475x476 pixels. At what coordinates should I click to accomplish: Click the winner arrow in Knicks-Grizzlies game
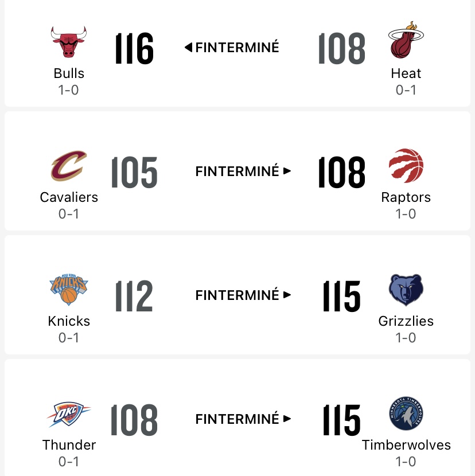[x=287, y=295]
